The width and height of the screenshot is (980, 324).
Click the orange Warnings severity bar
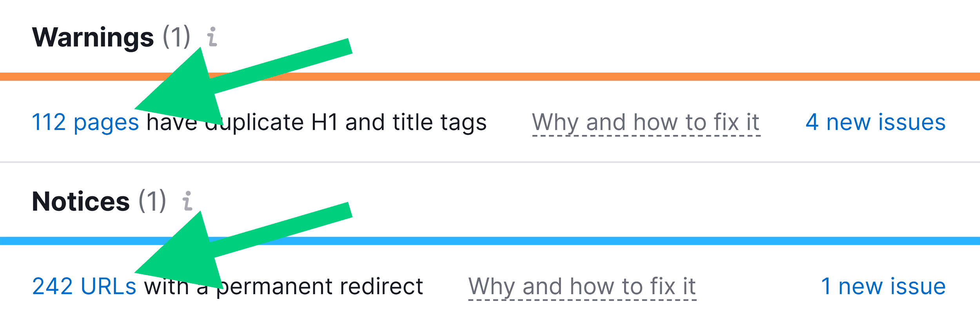(588, 76)
